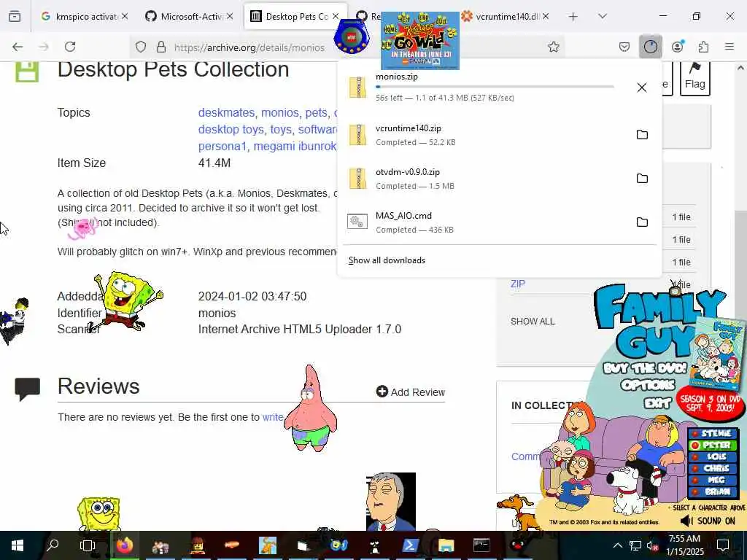
Task: Click the MAS_AIO.cmd file icon
Action: [357, 222]
